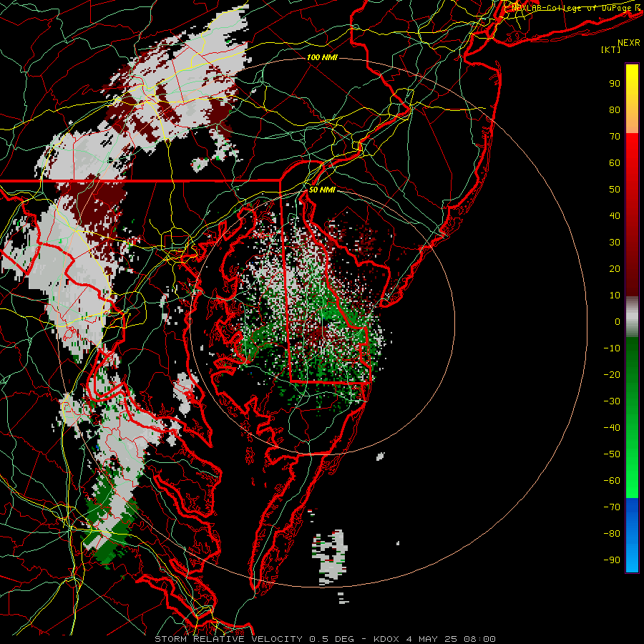Click the positive 30 value on the velocity scale
The height and width of the screenshot is (644, 644).
615,243
